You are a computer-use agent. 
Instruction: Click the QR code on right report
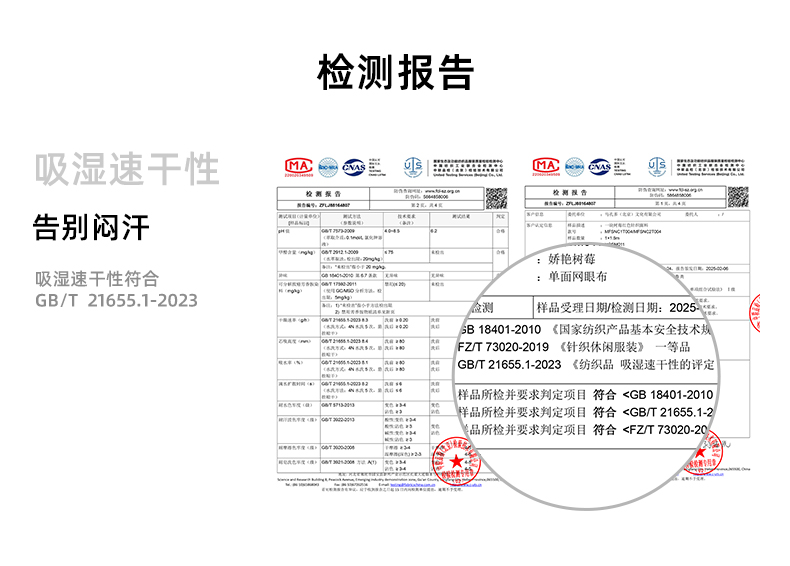coord(738,197)
